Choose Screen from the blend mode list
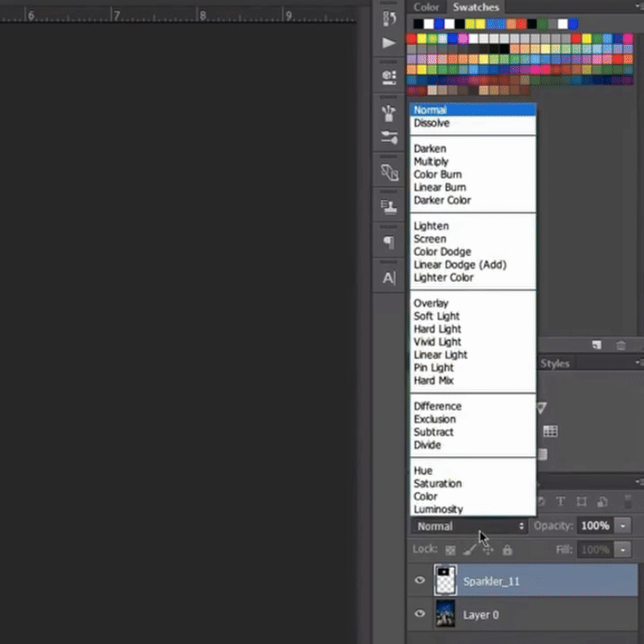The height and width of the screenshot is (644, 644). (x=430, y=239)
